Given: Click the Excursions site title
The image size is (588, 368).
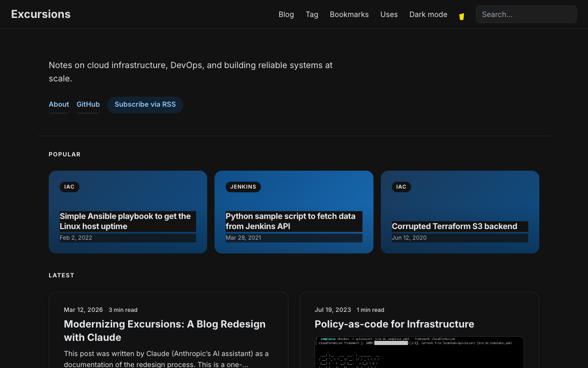Looking at the screenshot, I should (40, 14).
